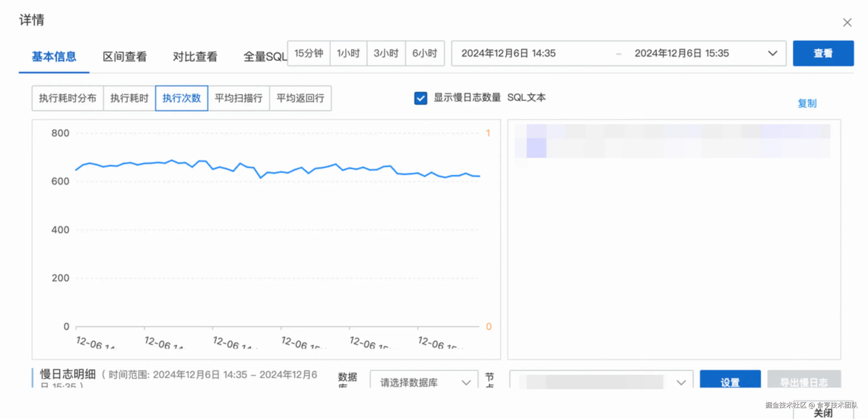Image resolution: width=868 pixels, height=419 pixels.
Task: Show the 平均返回行 chart
Action: pos(300,98)
